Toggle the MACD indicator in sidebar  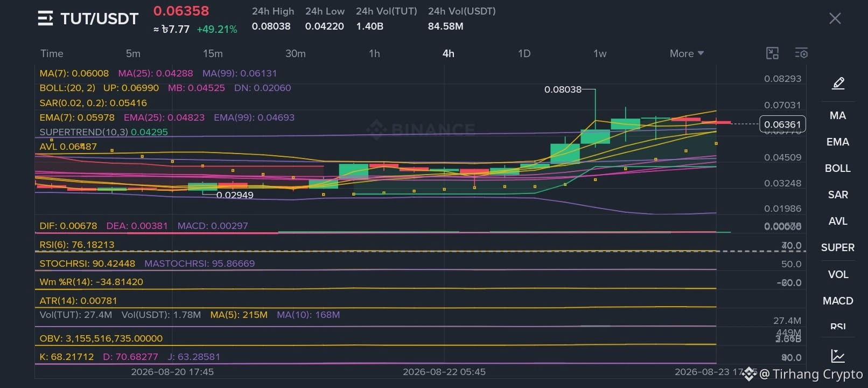(838, 301)
